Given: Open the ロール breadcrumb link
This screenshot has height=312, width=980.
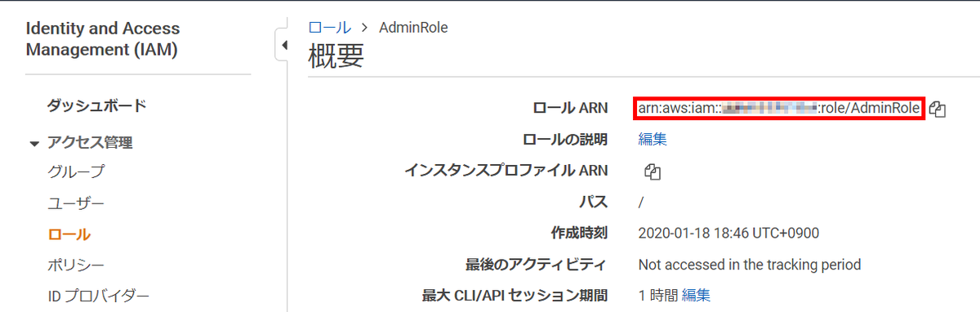Looking at the screenshot, I should (x=330, y=27).
